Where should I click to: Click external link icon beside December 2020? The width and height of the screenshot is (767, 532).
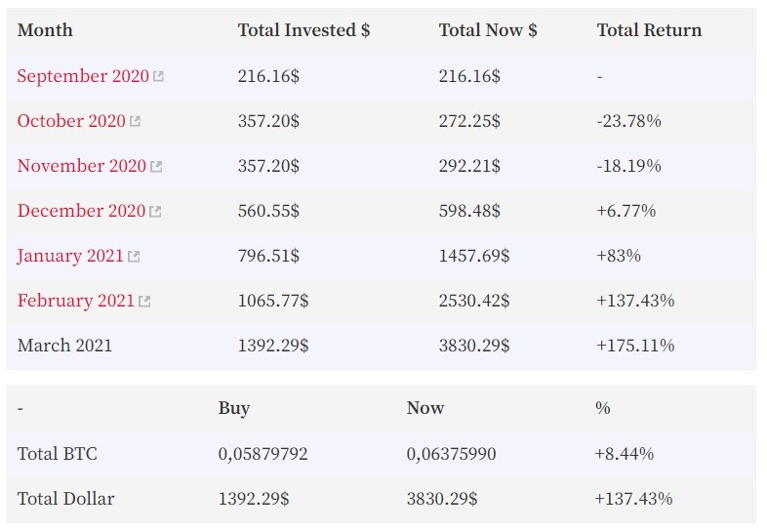coord(155,212)
